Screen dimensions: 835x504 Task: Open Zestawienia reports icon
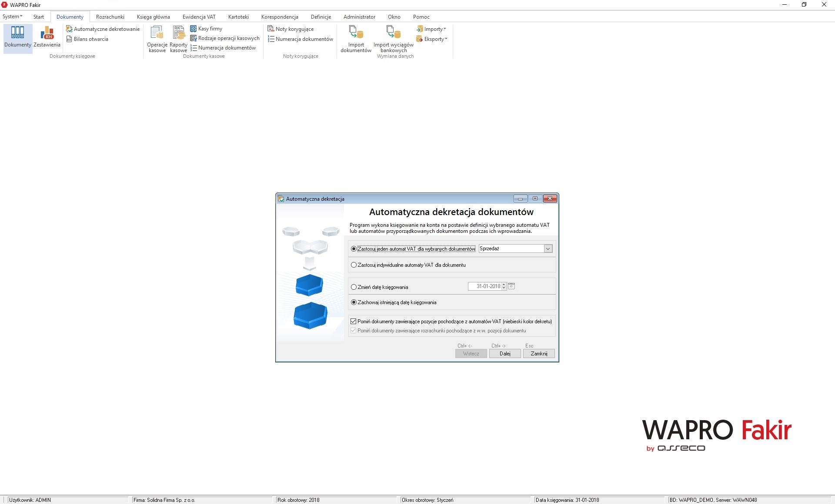pos(47,37)
